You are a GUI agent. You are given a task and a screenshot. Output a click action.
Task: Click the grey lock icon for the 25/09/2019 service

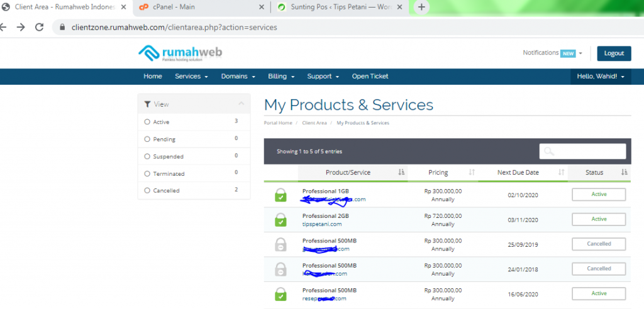point(281,244)
